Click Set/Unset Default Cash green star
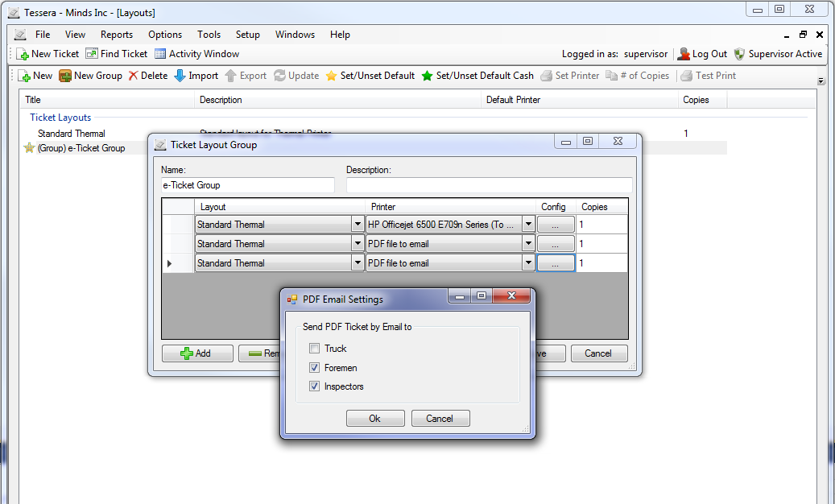This screenshot has height=504, width=835. coord(427,76)
